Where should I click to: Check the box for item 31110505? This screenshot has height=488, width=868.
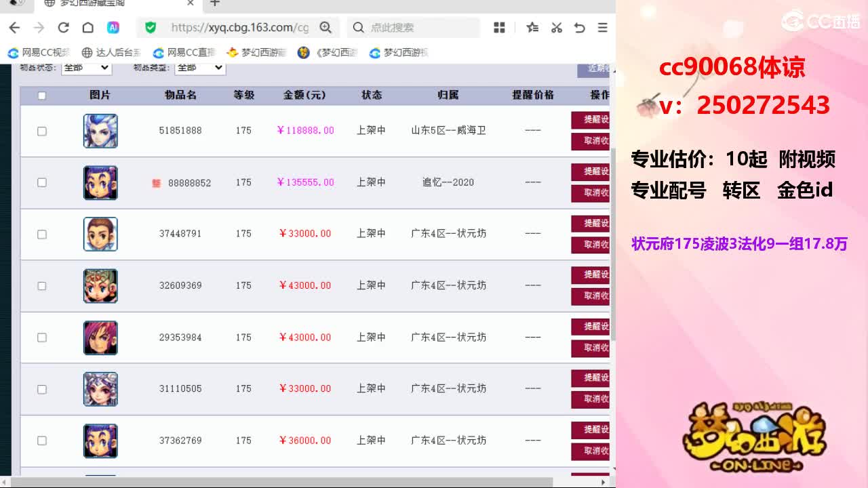pos(41,389)
